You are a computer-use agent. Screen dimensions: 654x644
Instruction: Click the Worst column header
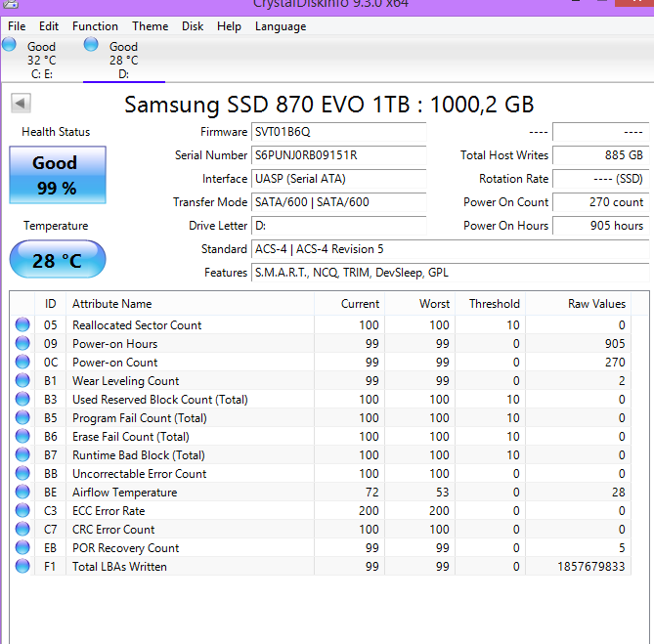420,304
